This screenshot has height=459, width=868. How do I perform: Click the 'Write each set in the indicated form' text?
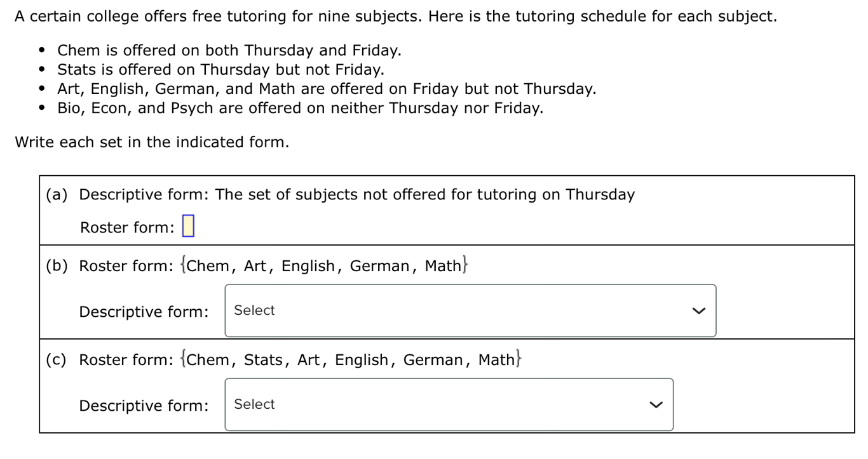tap(152, 142)
